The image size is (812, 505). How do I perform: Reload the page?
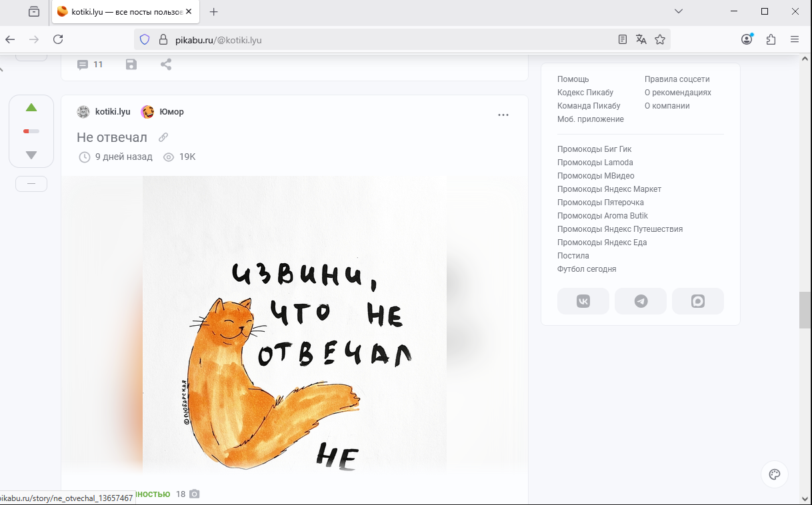click(x=58, y=39)
